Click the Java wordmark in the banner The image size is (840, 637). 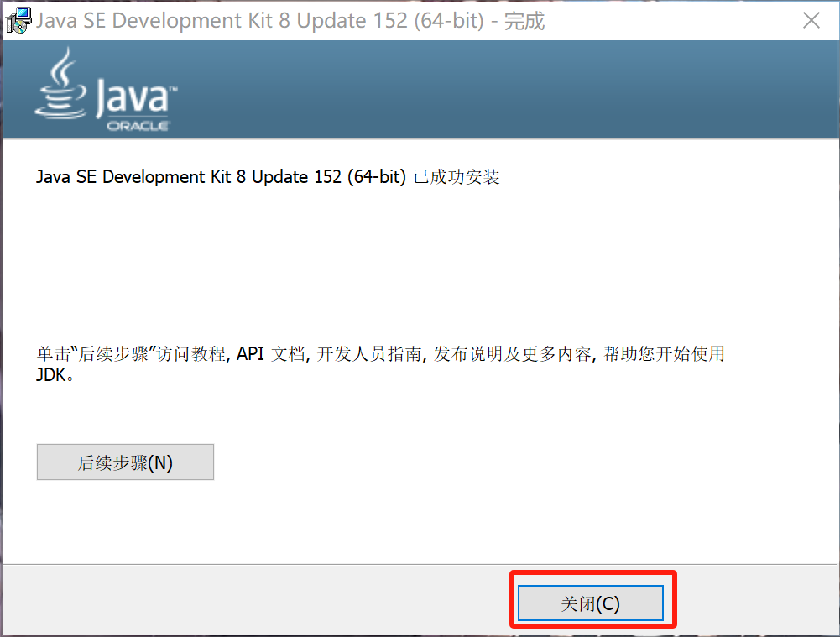pos(134,97)
